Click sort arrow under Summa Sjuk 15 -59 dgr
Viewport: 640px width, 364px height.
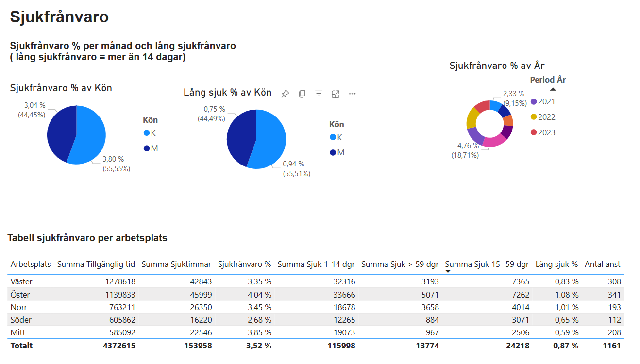[x=448, y=271]
